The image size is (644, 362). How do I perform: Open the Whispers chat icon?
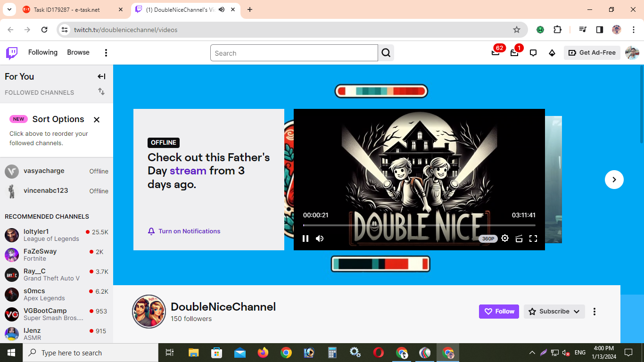click(x=533, y=53)
